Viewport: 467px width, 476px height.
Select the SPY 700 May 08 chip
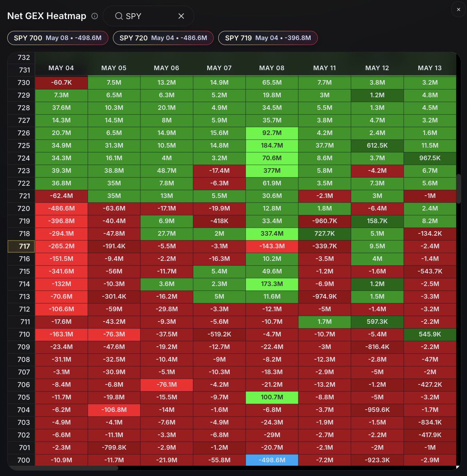click(x=58, y=38)
